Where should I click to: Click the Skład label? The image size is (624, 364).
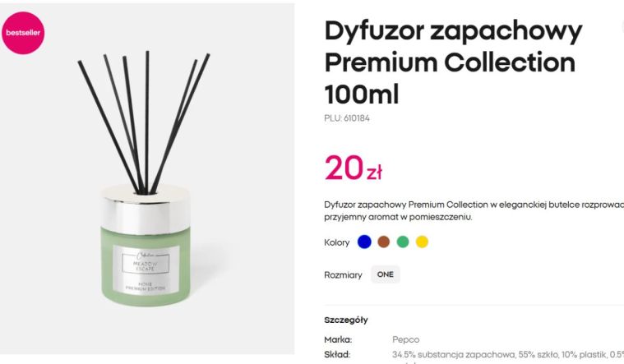click(x=337, y=354)
